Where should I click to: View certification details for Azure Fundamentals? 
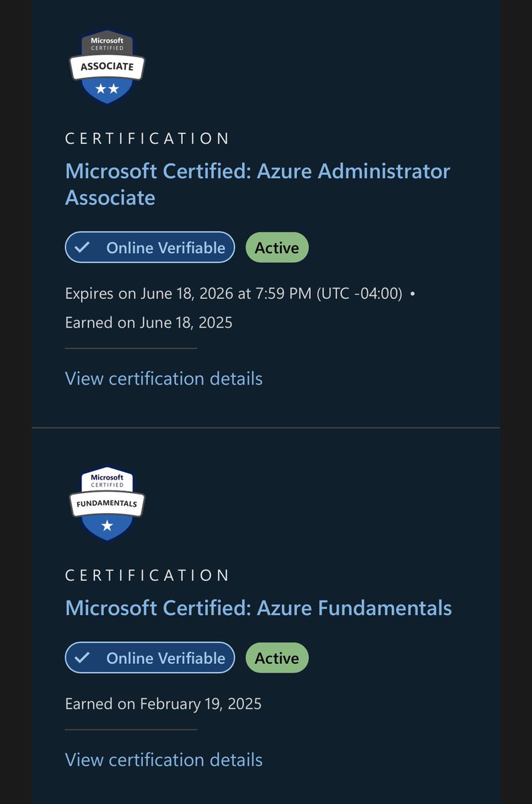click(x=163, y=760)
